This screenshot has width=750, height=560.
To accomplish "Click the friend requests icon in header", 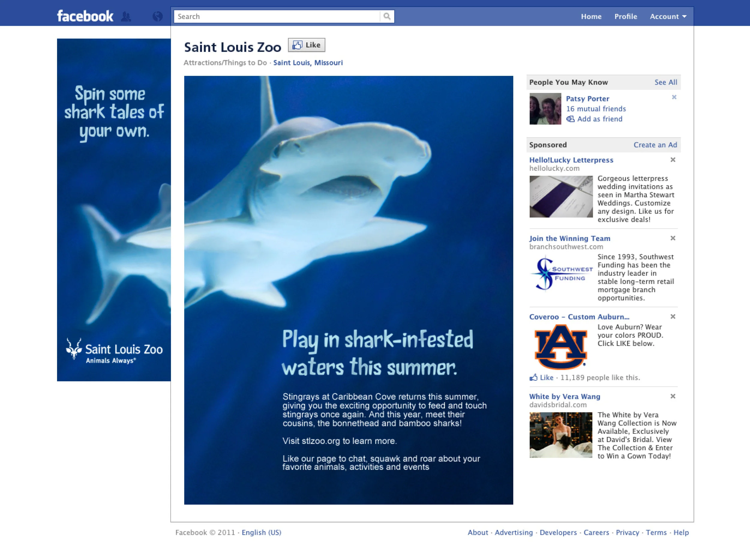I will click(126, 16).
